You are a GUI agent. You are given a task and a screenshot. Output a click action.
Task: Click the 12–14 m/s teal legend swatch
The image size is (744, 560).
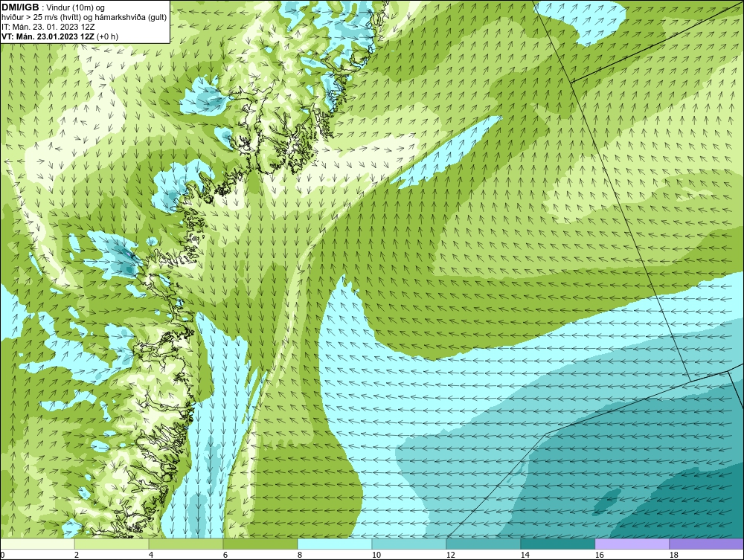pos(484,544)
